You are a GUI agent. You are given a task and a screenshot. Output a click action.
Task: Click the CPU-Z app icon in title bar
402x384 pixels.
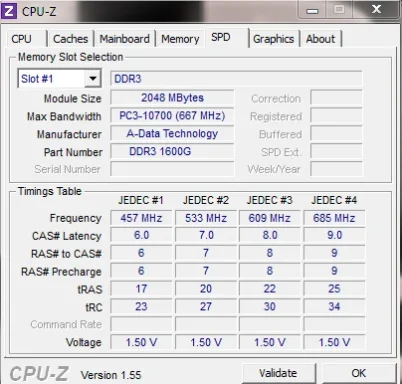9,11
